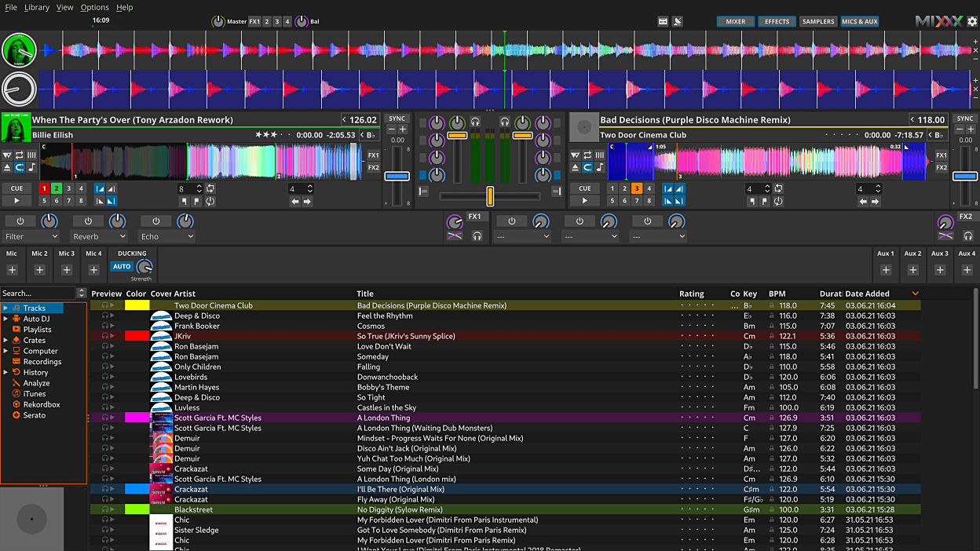The height and width of the screenshot is (551, 980).
Task: Click the eject track icon on left deck
Action: point(7,168)
